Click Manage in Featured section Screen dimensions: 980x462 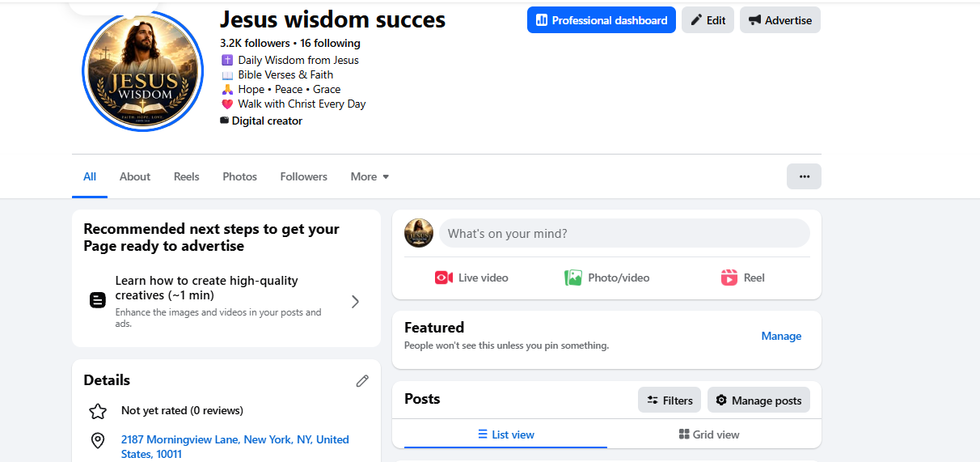[781, 336]
